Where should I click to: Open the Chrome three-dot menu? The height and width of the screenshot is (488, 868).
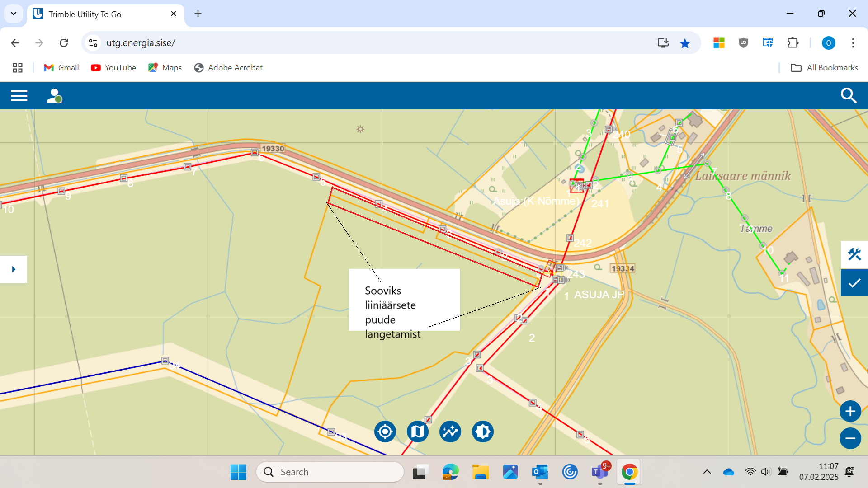click(x=853, y=43)
